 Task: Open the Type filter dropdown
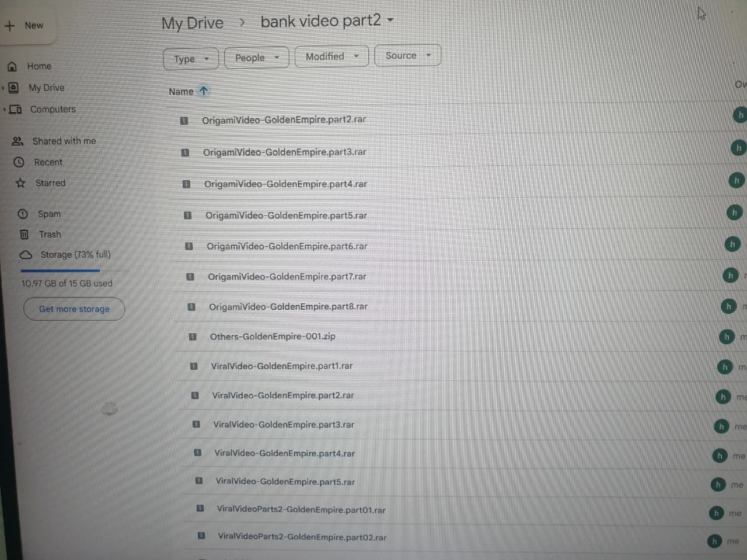point(191,59)
